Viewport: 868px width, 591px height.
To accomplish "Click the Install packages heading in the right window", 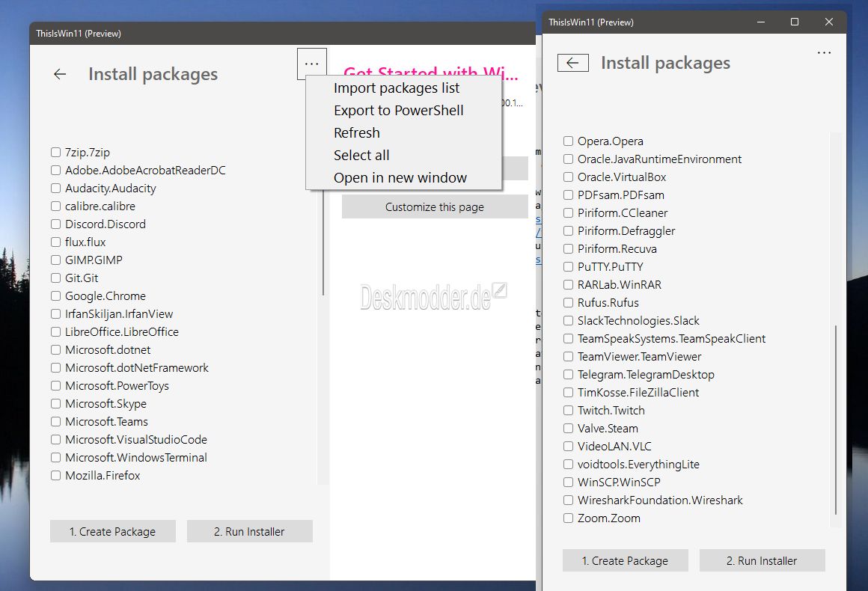I will coord(666,63).
